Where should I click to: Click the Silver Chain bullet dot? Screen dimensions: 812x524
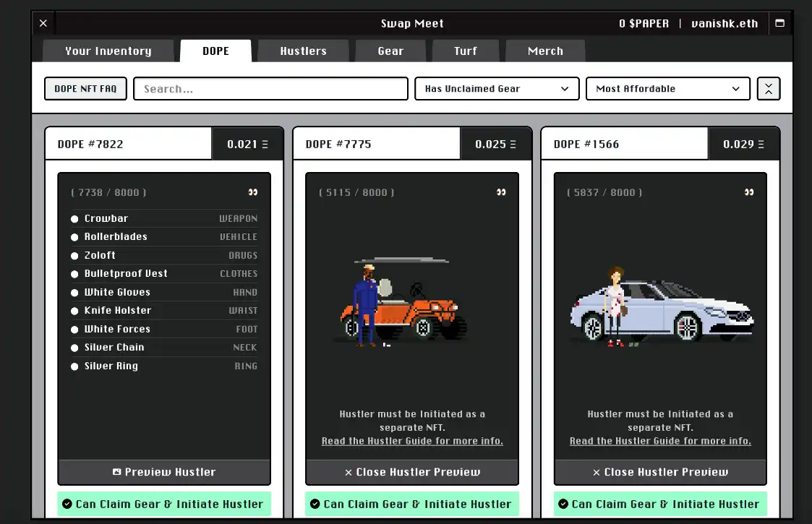click(74, 348)
